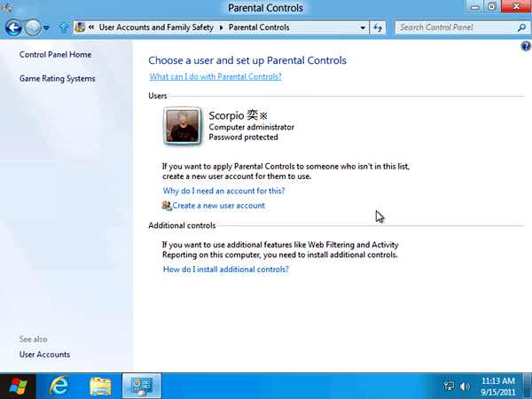Open Game Rating Systems
532x399 pixels.
[57, 79]
